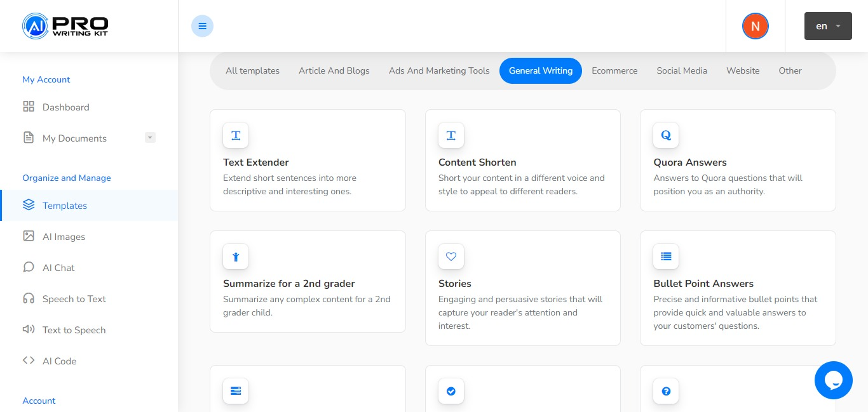Click the Quora Answers Q icon
The height and width of the screenshot is (412, 868).
pyautogui.click(x=666, y=135)
